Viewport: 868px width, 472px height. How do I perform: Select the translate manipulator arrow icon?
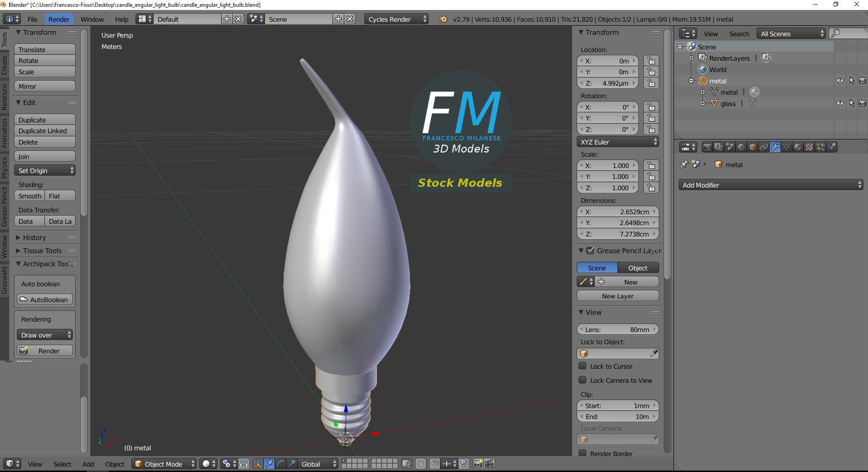point(269,464)
